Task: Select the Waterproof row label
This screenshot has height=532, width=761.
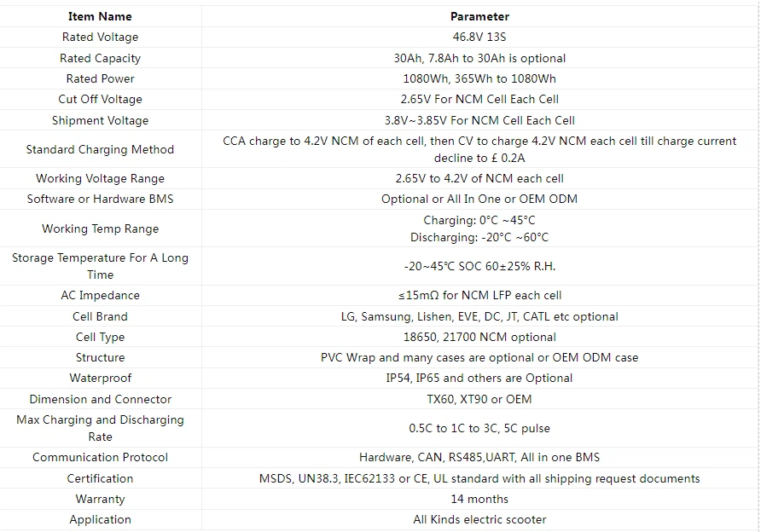Action: 100,378
